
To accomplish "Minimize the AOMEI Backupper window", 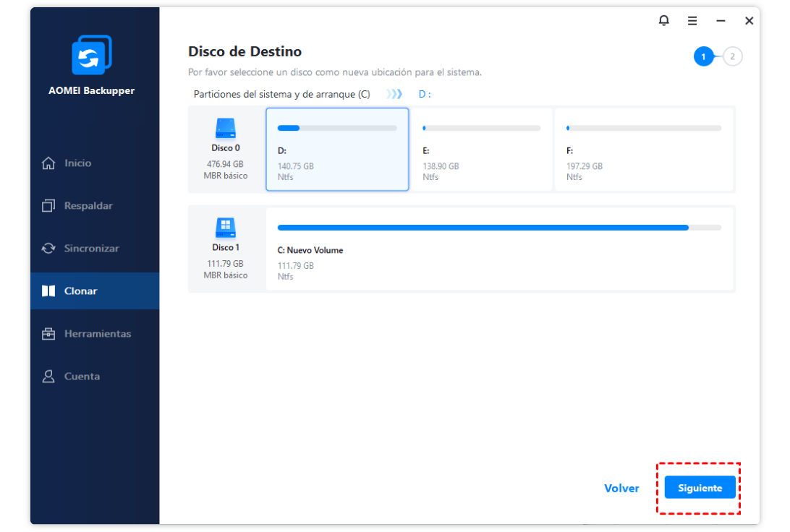I will (721, 21).
